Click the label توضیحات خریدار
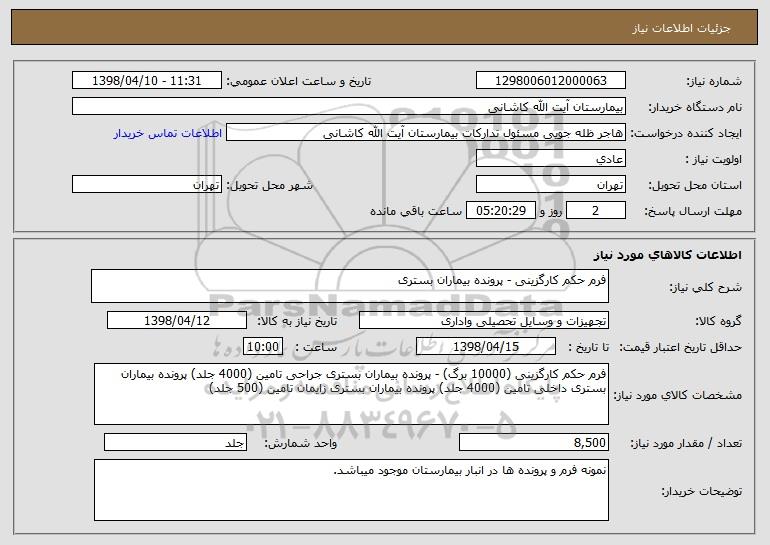Viewport: 770px width, 545px height. pos(702,491)
